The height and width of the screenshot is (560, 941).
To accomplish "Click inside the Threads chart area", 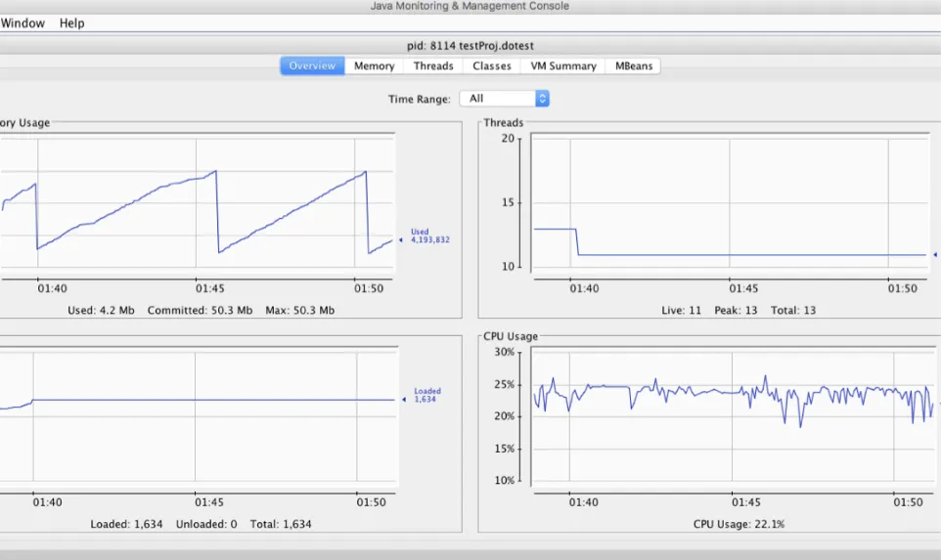I will (x=730, y=202).
